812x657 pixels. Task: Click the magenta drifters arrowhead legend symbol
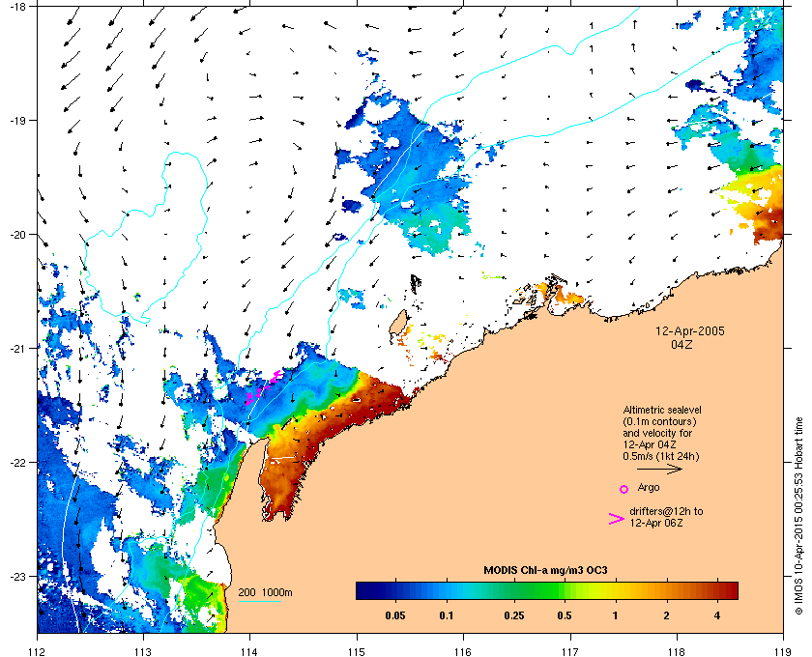pos(617,519)
